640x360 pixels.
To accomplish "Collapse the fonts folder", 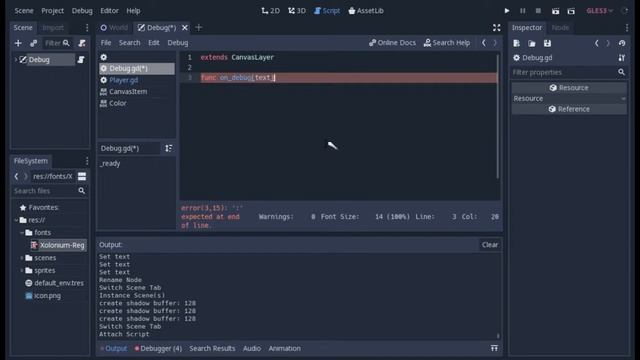I will click(22, 233).
